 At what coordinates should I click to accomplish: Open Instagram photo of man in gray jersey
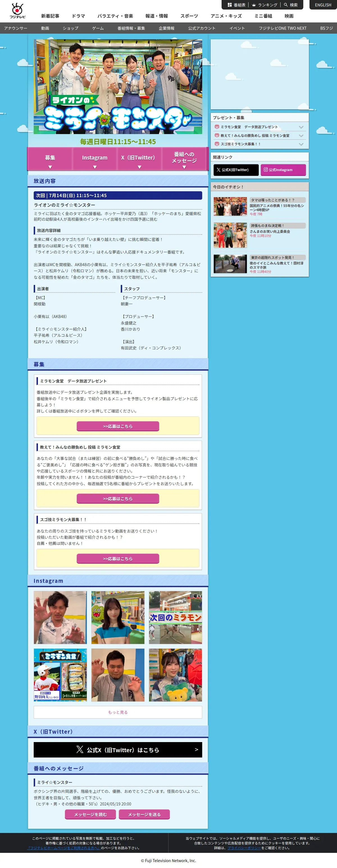pos(118,675)
